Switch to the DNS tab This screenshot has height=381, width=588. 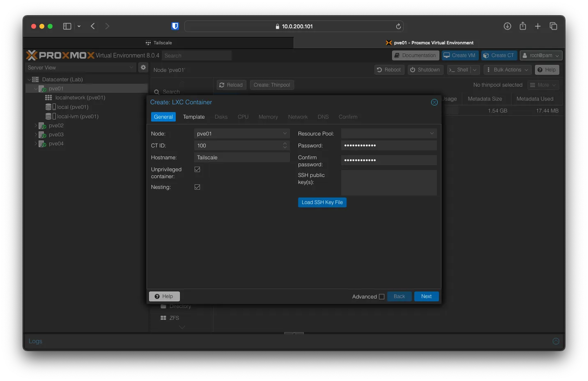click(x=323, y=117)
